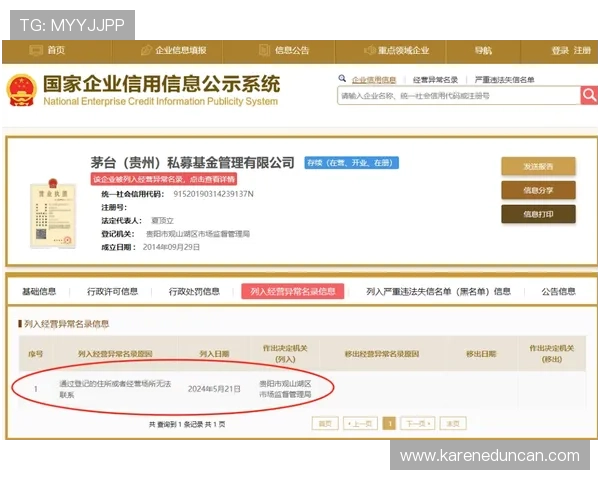The image size is (600, 480).
Task: Click the 重点领域企业 speaker icon
Action: (x=369, y=50)
